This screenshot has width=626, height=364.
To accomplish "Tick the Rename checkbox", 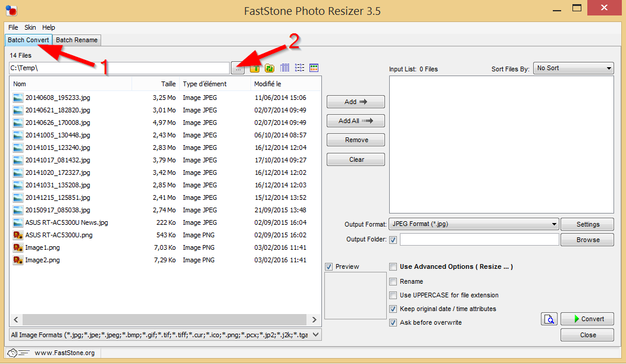I will click(393, 281).
